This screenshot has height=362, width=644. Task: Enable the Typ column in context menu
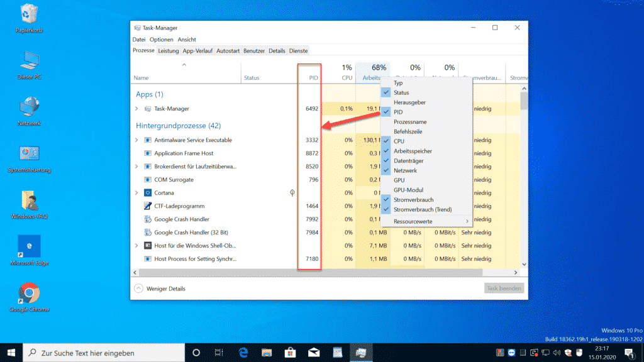click(426, 82)
